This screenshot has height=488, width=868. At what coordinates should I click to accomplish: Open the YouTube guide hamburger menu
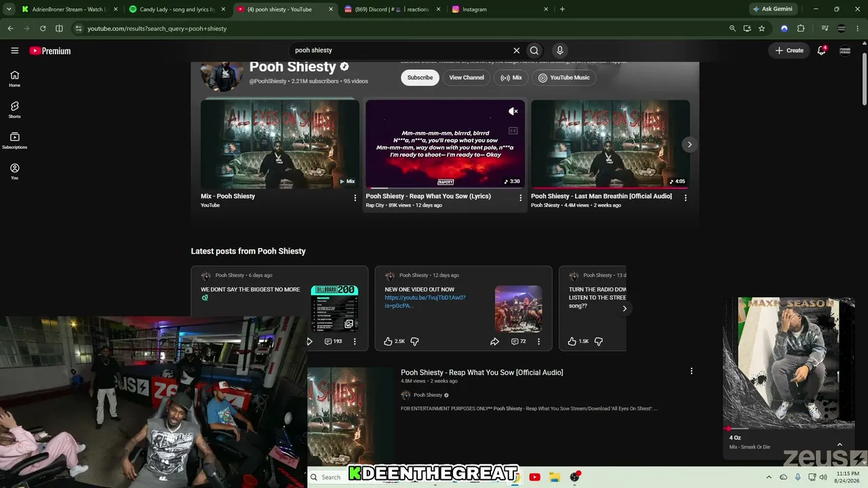[14, 50]
